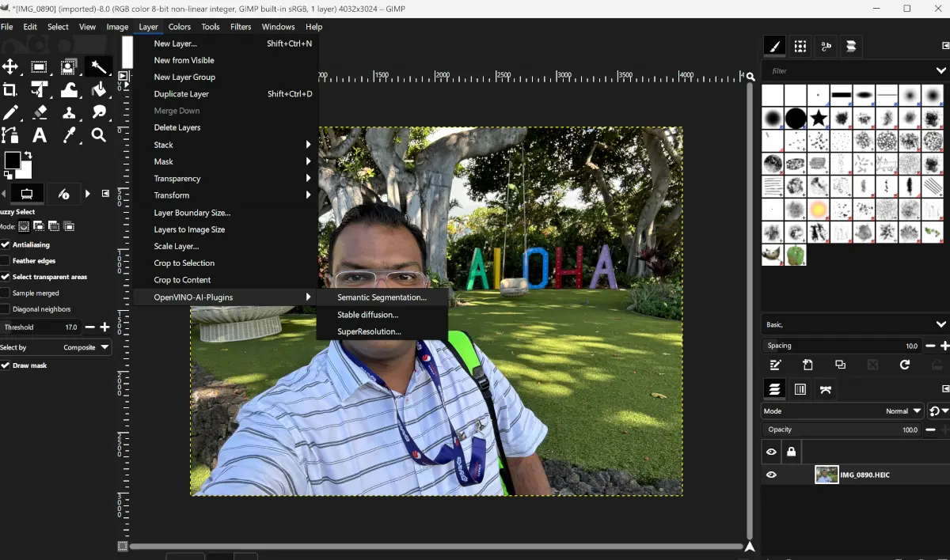
Task: Open the layer Mode Normal dropdown
Action: (842, 411)
